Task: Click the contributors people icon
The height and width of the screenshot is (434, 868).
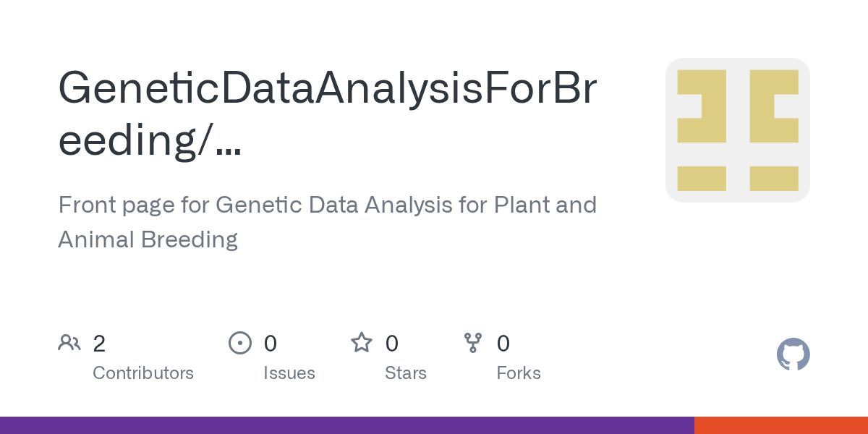Action: click(69, 343)
